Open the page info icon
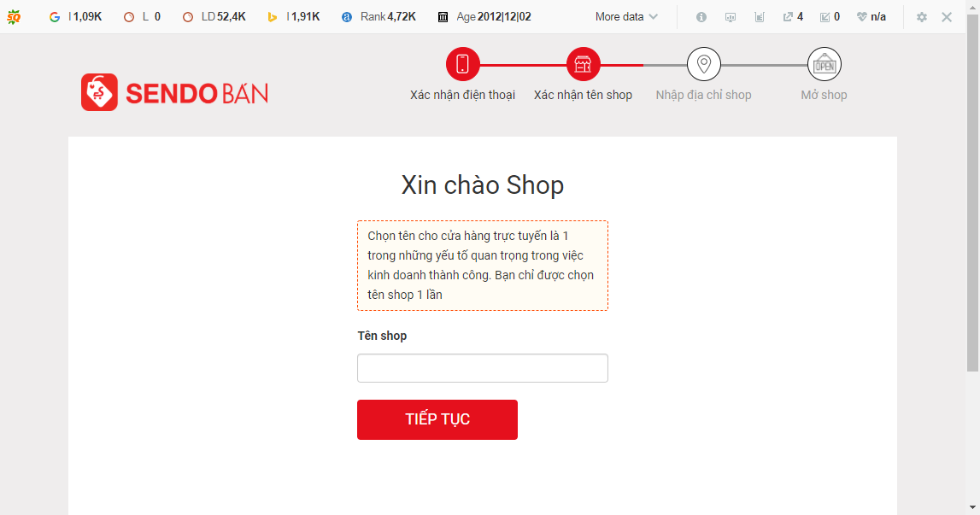Image resolution: width=980 pixels, height=515 pixels. [701, 17]
